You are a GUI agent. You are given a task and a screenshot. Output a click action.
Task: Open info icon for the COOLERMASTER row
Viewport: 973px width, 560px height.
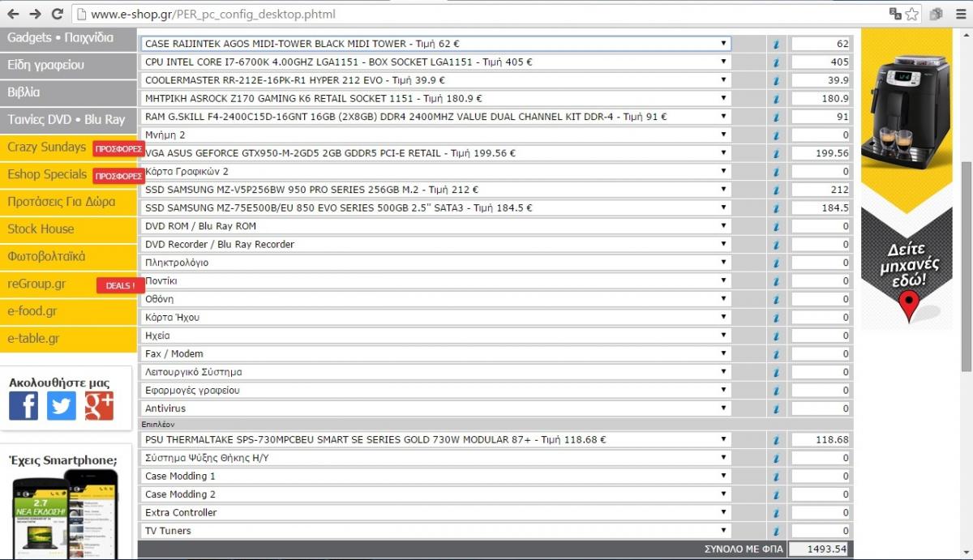click(x=776, y=80)
